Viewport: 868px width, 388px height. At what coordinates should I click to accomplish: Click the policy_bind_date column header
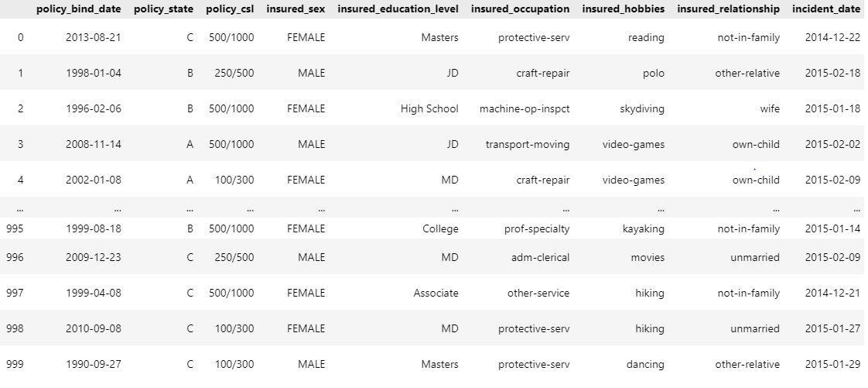coord(79,9)
